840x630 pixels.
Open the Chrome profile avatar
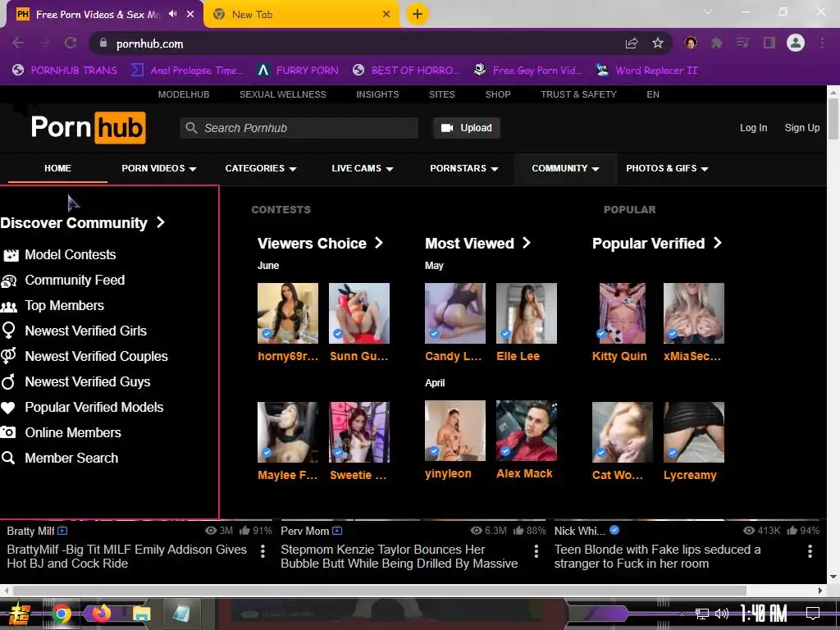tap(796, 43)
